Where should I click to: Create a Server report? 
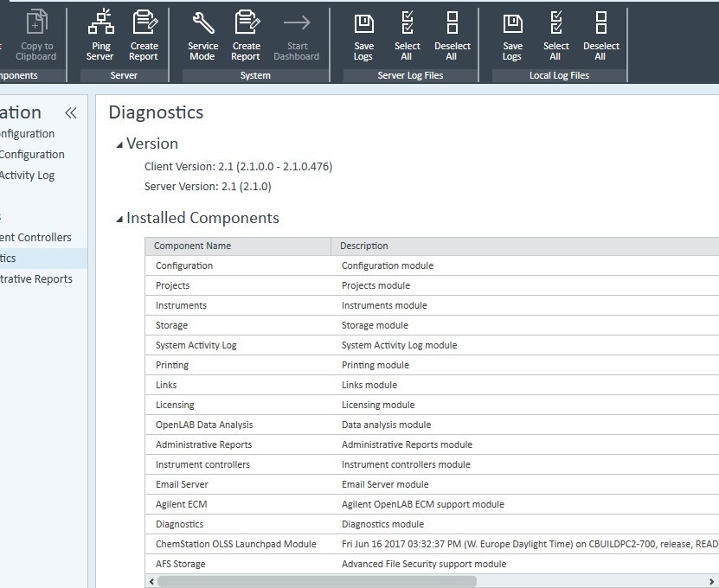tap(144, 36)
